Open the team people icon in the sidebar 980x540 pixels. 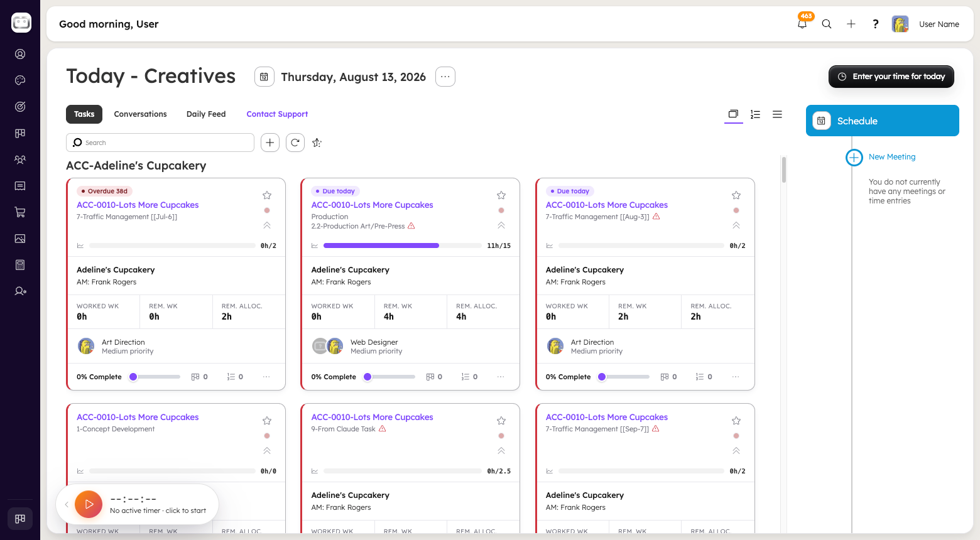coord(20,159)
